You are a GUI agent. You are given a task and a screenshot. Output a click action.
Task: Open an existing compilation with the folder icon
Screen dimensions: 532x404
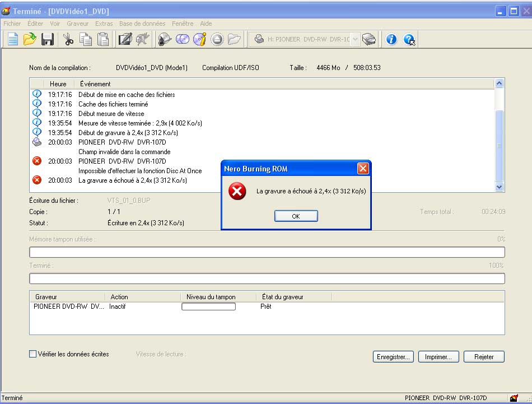pos(30,39)
